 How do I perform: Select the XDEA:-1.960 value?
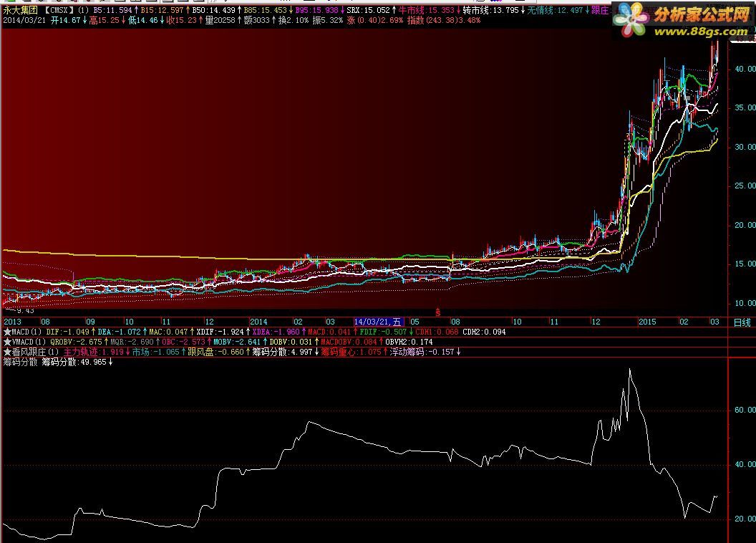point(276,332)
